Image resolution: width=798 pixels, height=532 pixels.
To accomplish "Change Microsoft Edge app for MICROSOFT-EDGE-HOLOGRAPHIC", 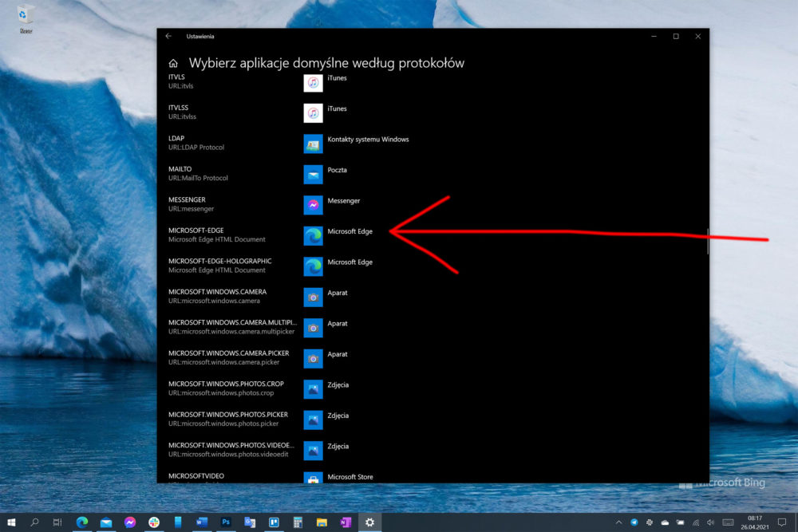I will click(350, 262).
